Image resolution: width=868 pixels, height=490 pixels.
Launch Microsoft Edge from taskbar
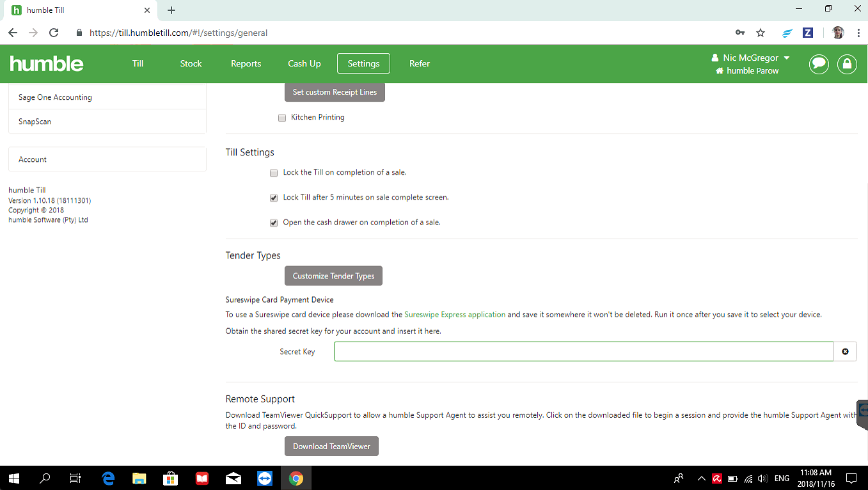(x=108, y=478)
